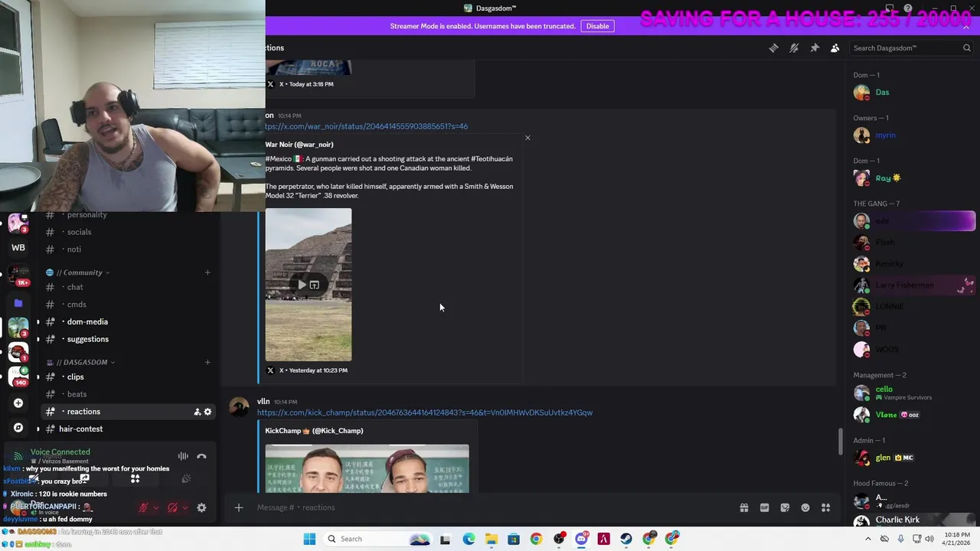Click the message attachment plus button

[238, 507]
